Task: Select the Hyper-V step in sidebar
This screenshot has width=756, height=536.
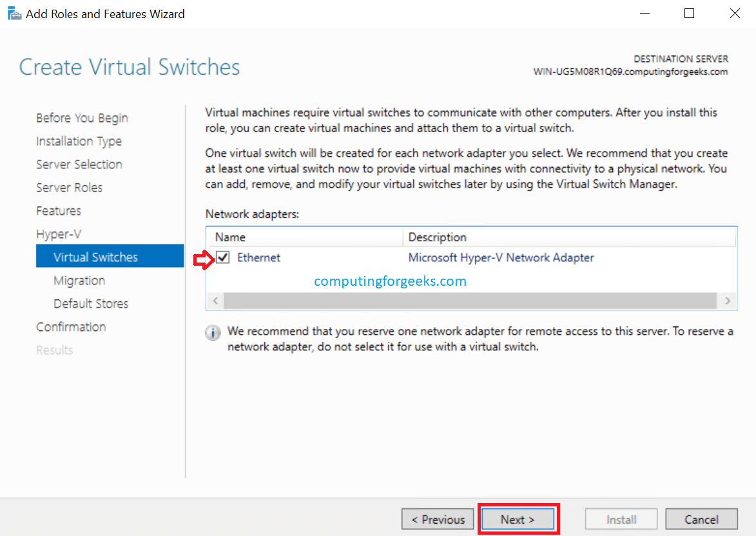Action: point(59,234)
